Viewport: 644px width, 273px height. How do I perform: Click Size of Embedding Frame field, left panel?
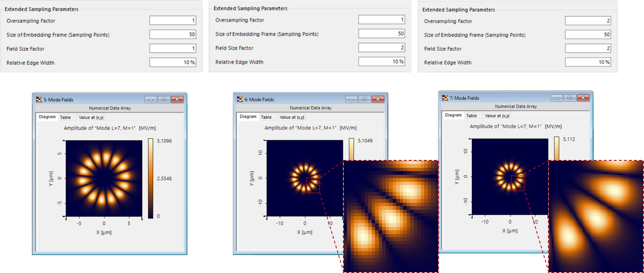click(173, 34)
